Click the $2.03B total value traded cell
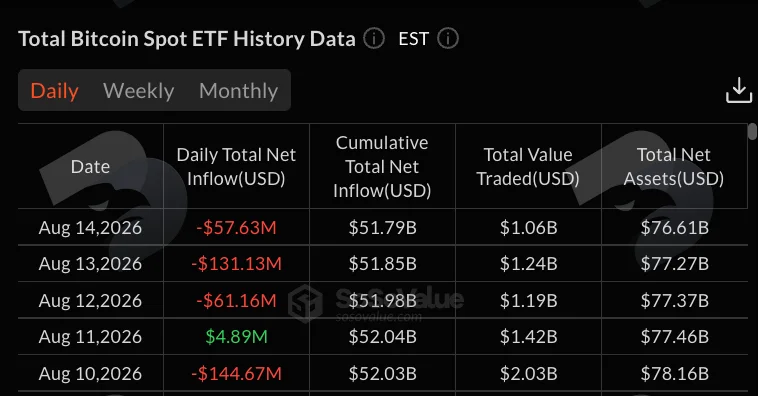The image size is (758, 396). coord(528,373)
